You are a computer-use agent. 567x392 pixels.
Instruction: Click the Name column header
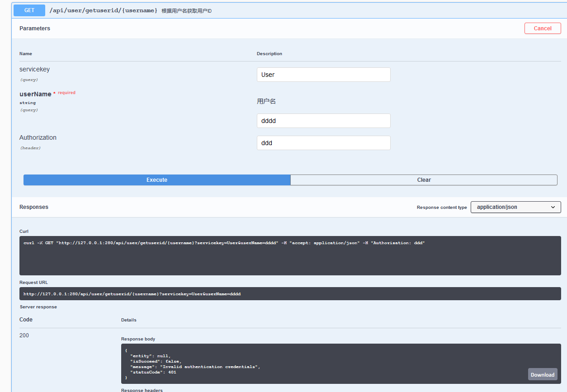26,54
